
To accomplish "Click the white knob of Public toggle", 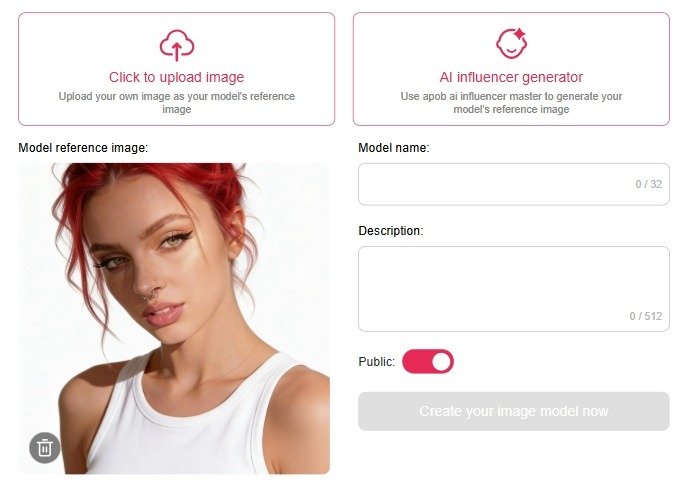I will (441, 362).
